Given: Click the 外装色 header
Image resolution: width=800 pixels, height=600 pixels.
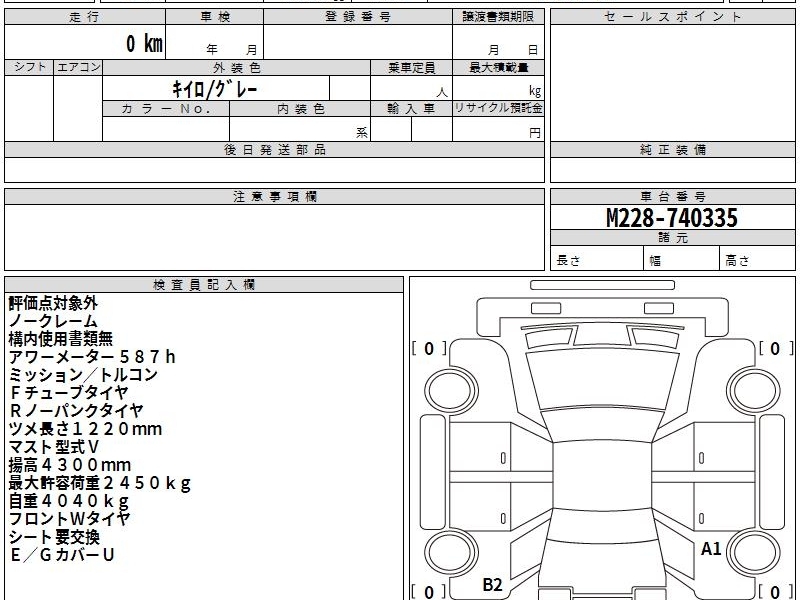Looking at the screenshot, I should click(x=236, y=67).
